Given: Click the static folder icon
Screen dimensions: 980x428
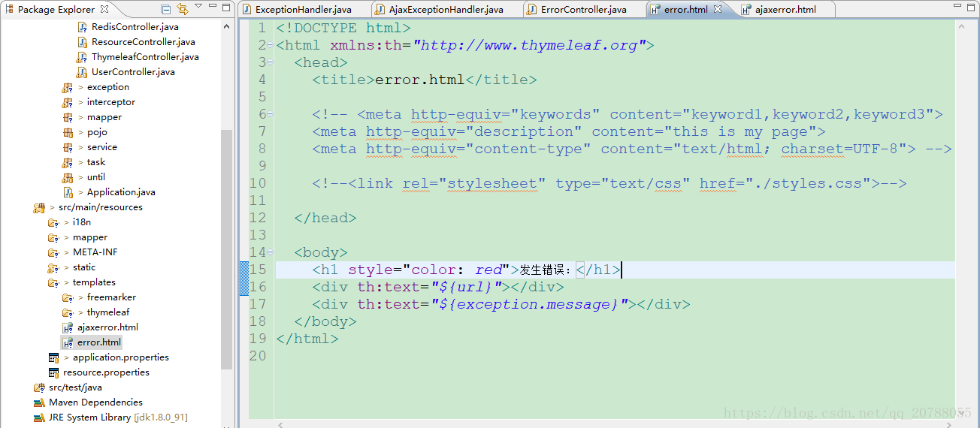Looking at the screenshot, I should (53, 267).
